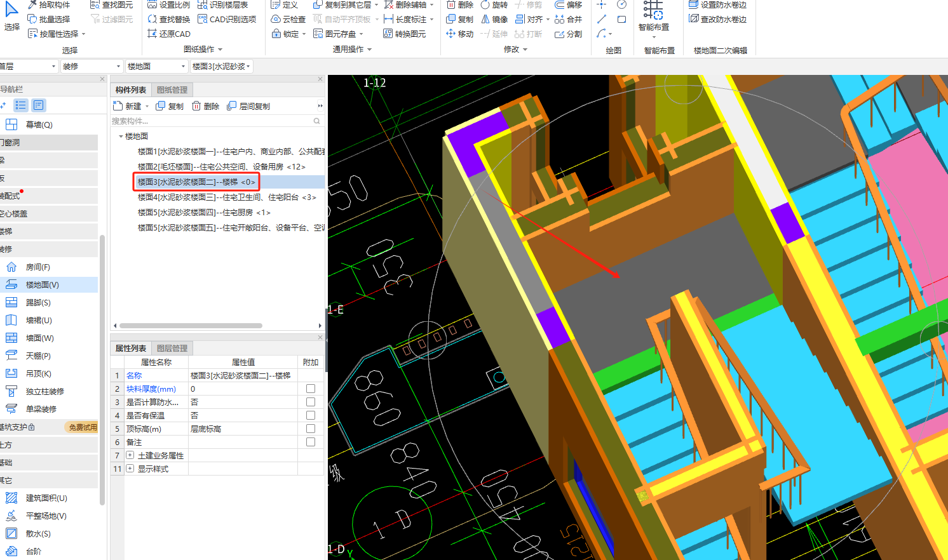Switch to the 构件列表 tab
This screenshot has width=948, height=560.
pos(131,90)
